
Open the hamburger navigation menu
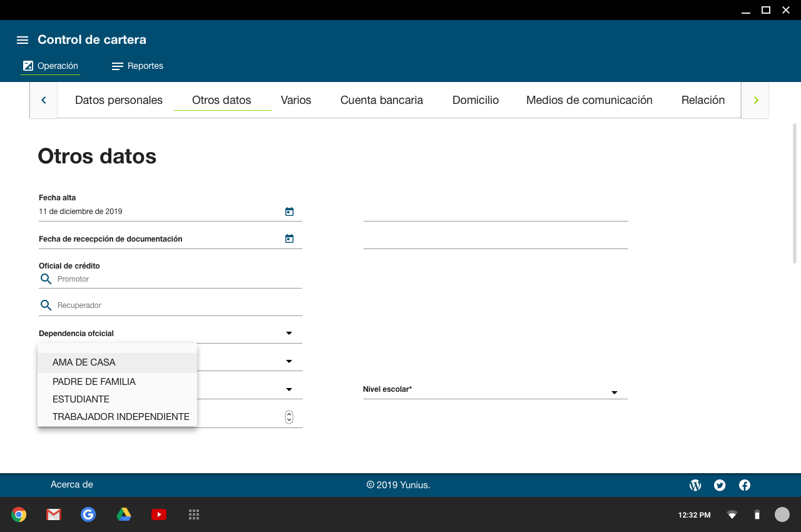point(23,40)
